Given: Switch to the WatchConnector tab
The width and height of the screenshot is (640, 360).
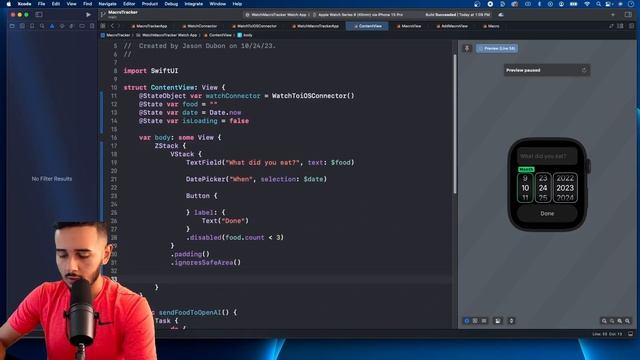Looking at the screenshot, I should (x=200, y=26).
